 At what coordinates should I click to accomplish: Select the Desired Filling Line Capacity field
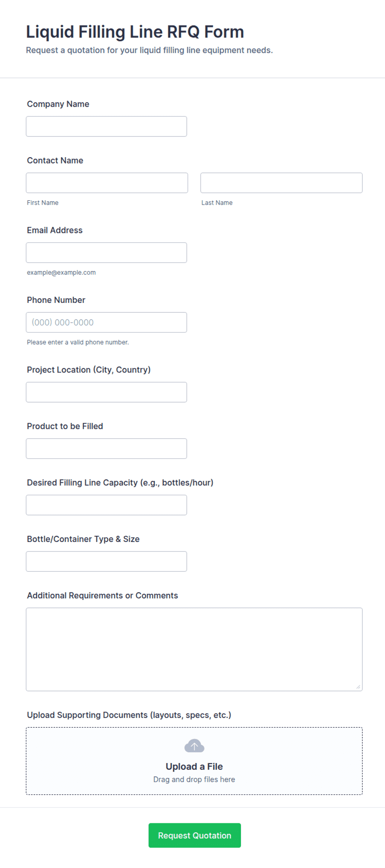[106, 505]
